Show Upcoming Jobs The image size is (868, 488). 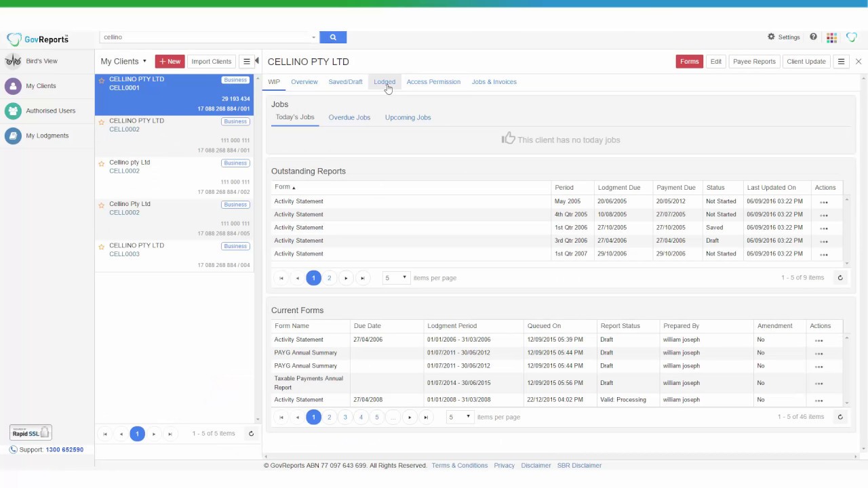click(408, 117)
